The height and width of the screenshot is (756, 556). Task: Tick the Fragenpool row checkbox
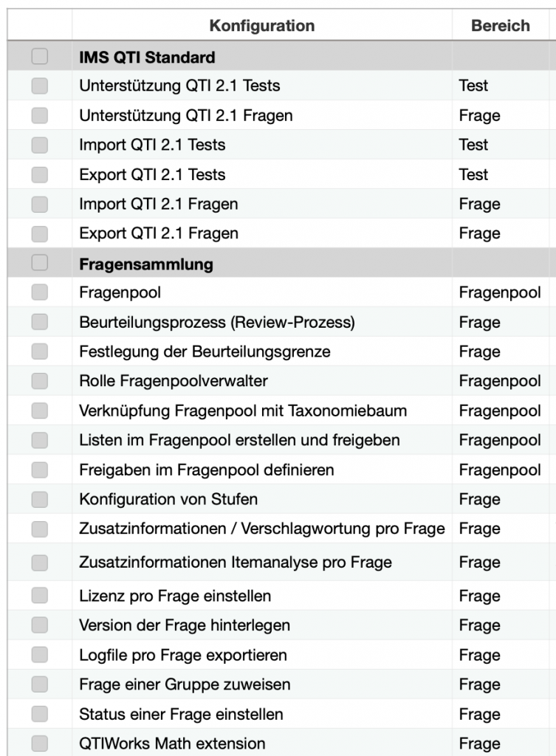(40, 292)
